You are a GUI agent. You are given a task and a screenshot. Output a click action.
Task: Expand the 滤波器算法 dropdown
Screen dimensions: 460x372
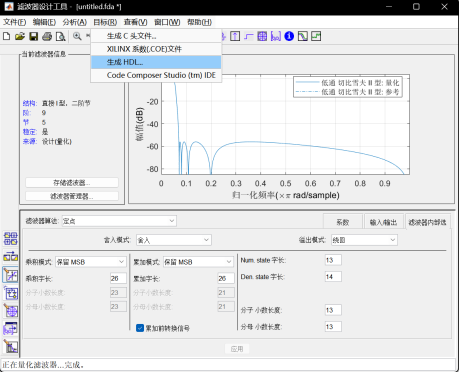pyautogui.click(x=119, y=221)
